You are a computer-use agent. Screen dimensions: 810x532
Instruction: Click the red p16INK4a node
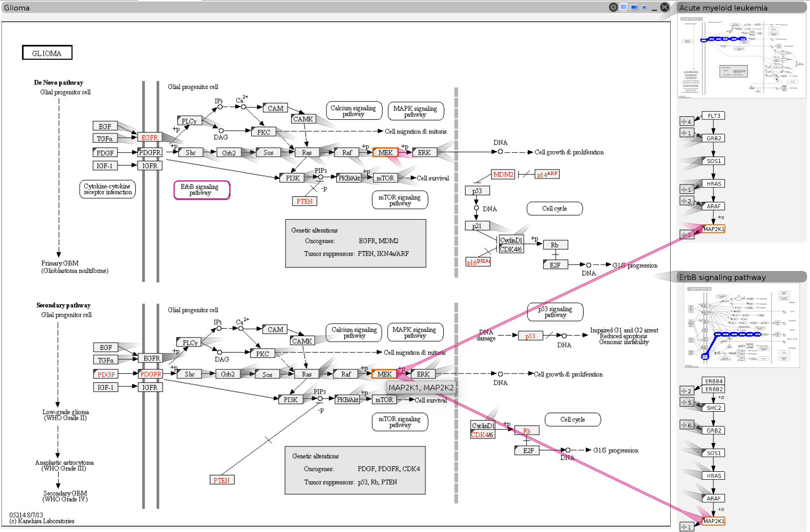478,262
